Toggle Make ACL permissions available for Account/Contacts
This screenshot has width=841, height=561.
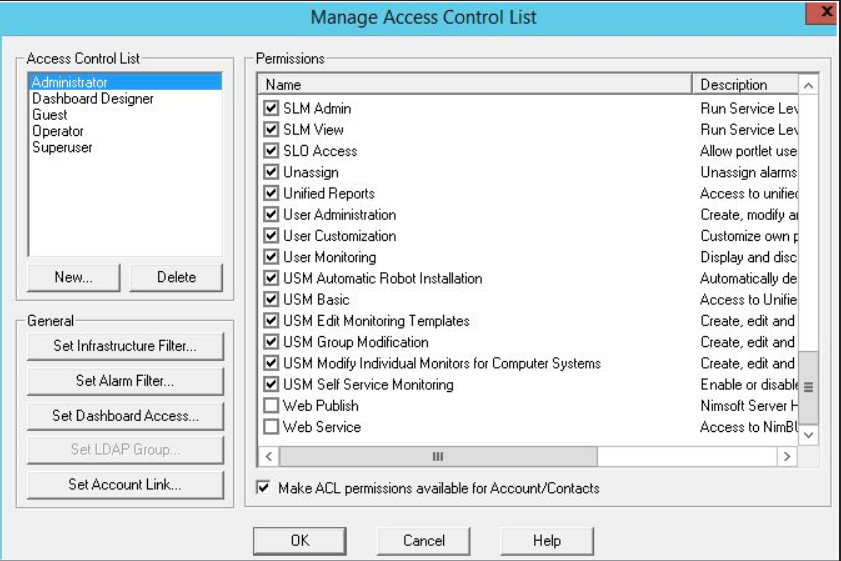point(264,488)
